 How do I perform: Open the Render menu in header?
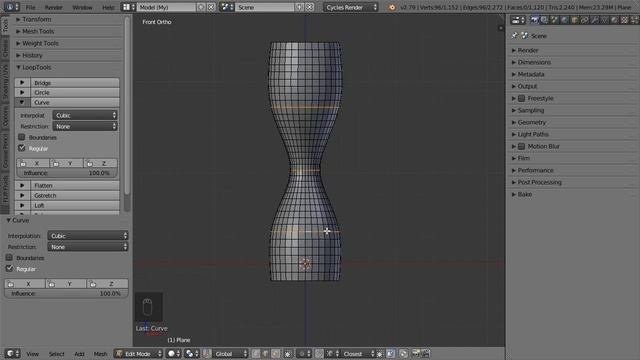coord(53,7)
